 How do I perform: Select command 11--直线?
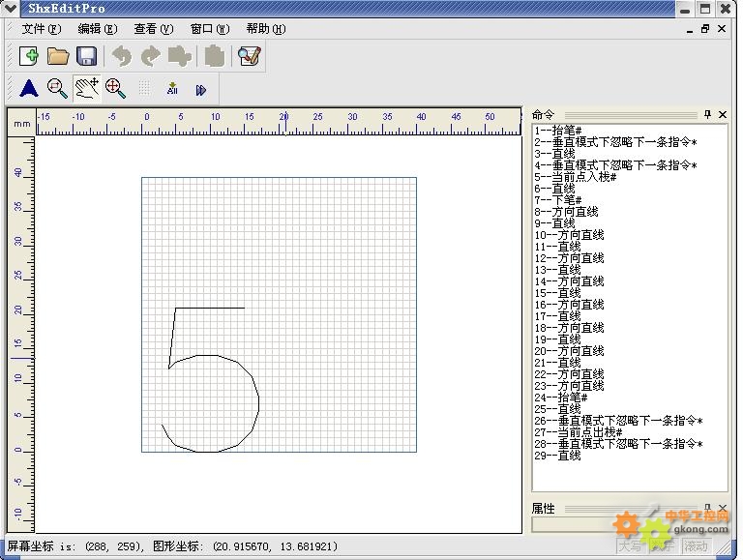(x=557, y=247)
